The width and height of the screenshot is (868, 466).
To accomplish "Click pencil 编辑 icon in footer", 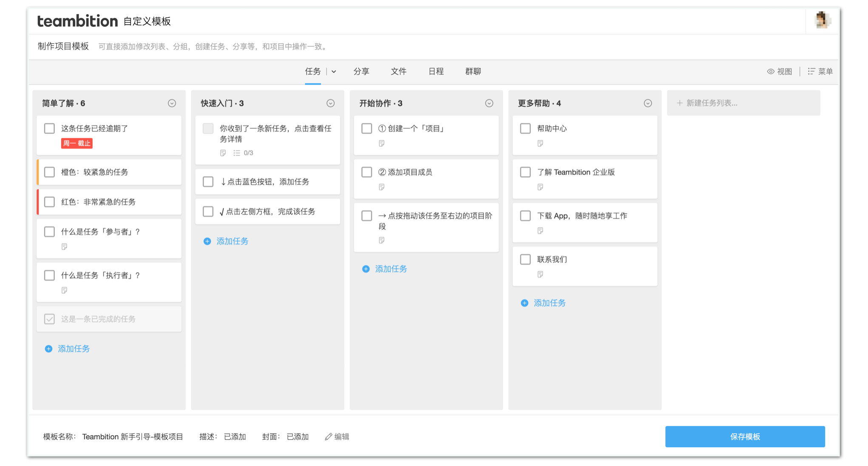I will (328, 437).
